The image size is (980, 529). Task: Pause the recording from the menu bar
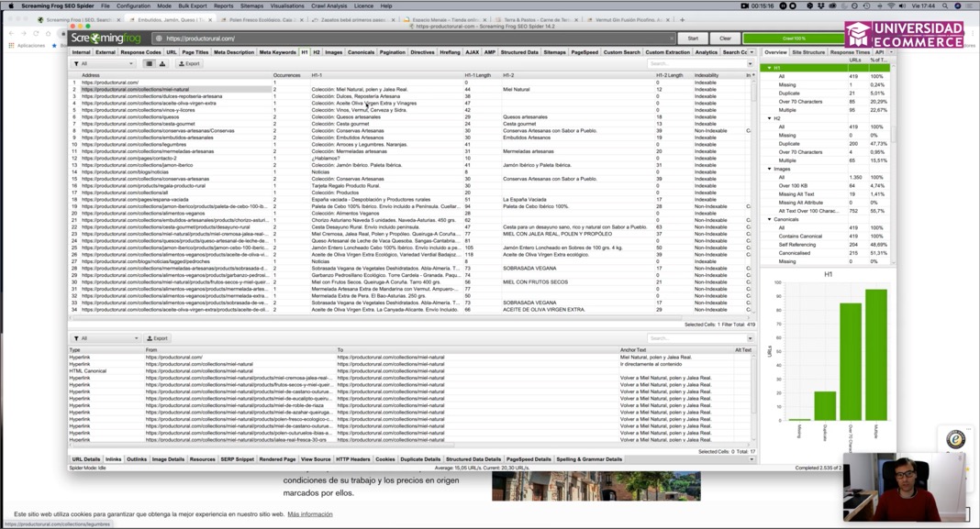tap(782, 6)
